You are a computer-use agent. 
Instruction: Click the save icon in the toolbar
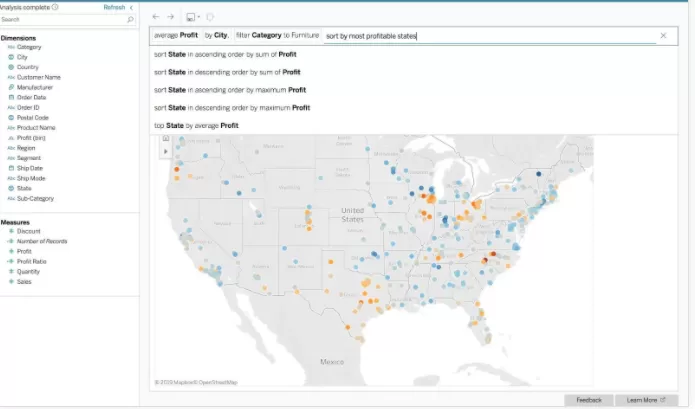(189, 17)
